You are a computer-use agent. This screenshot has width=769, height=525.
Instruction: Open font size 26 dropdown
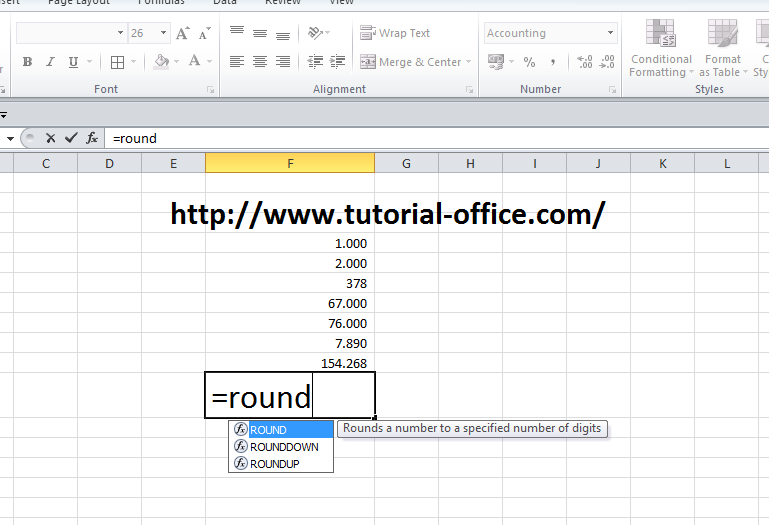coord(163,33)
